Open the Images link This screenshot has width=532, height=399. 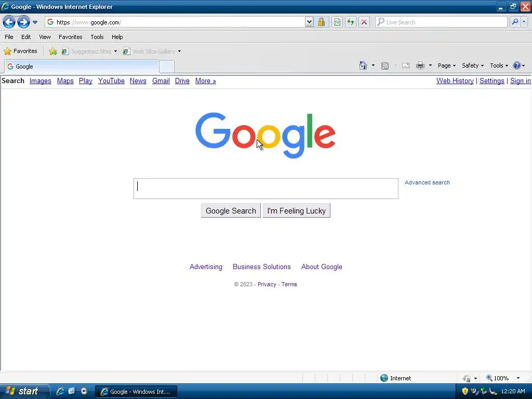[x=41, y=81]
